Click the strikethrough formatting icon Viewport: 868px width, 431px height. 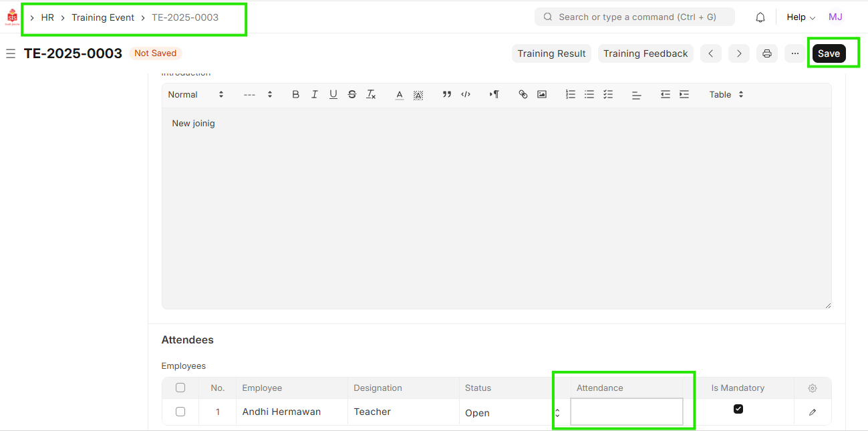pyautogui.click(x=352, y=95)
